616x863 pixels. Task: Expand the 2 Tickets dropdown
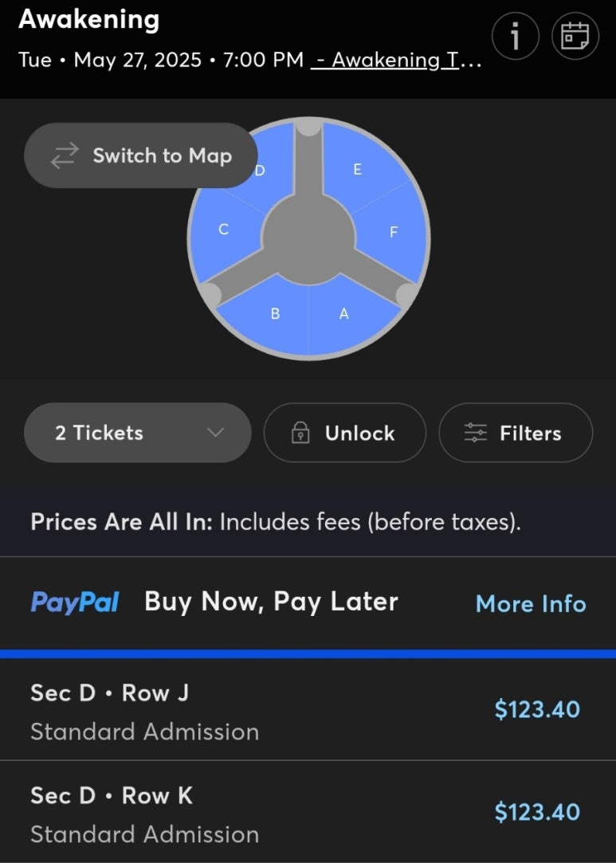tap(138, 433)
